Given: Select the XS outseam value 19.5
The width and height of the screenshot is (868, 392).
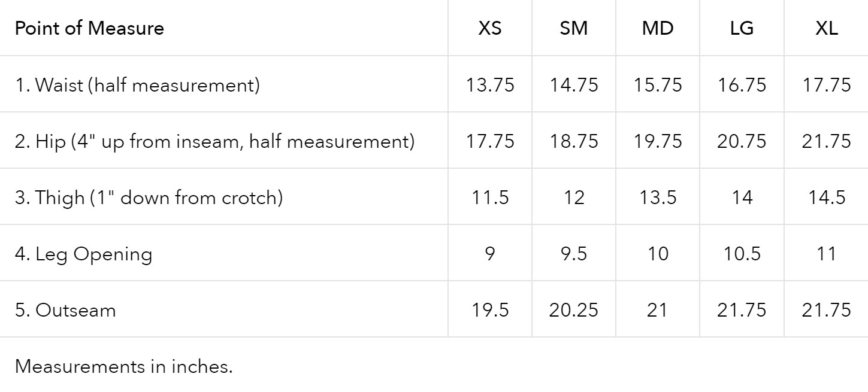Looking at the screenshot, I should point(490,310).
